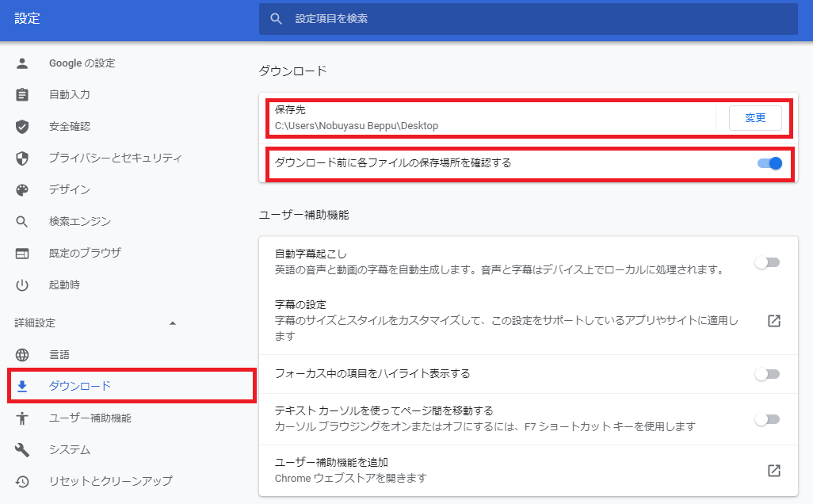Click the 変更 button for download location

[x=755, y=118]
